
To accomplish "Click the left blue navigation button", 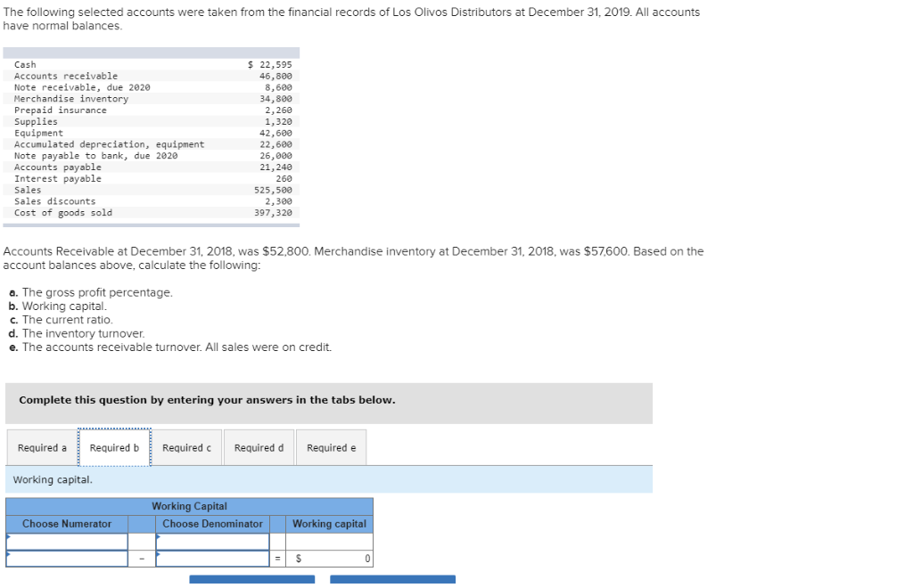I will click(x=251, y=580).
